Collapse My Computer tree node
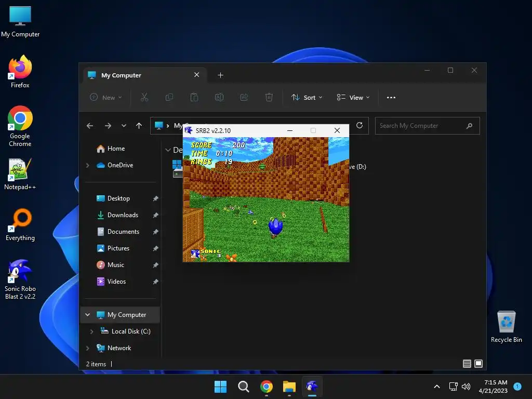The image size is (532, 399). (87, 315)
